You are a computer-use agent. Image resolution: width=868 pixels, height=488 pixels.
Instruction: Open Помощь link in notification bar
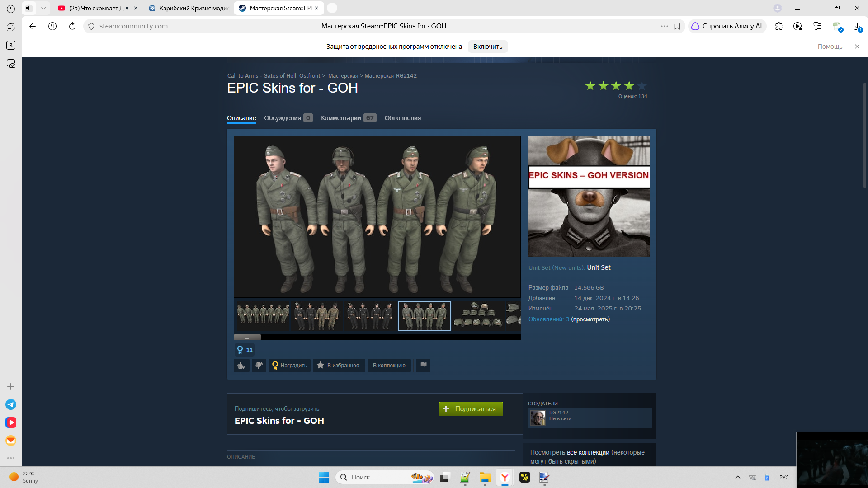[830, 47]
